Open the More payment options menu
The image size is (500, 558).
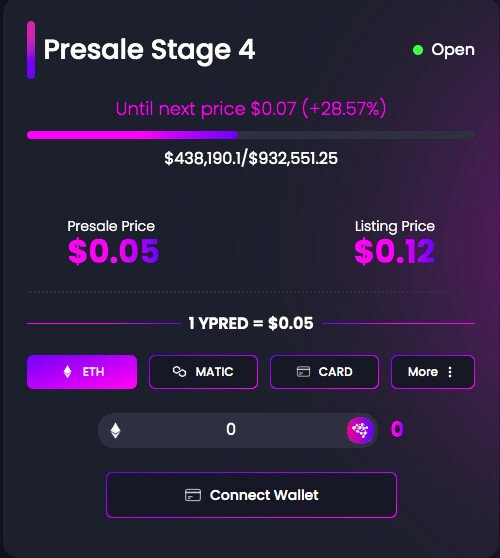pyautogui.click(x=433, y=372)
